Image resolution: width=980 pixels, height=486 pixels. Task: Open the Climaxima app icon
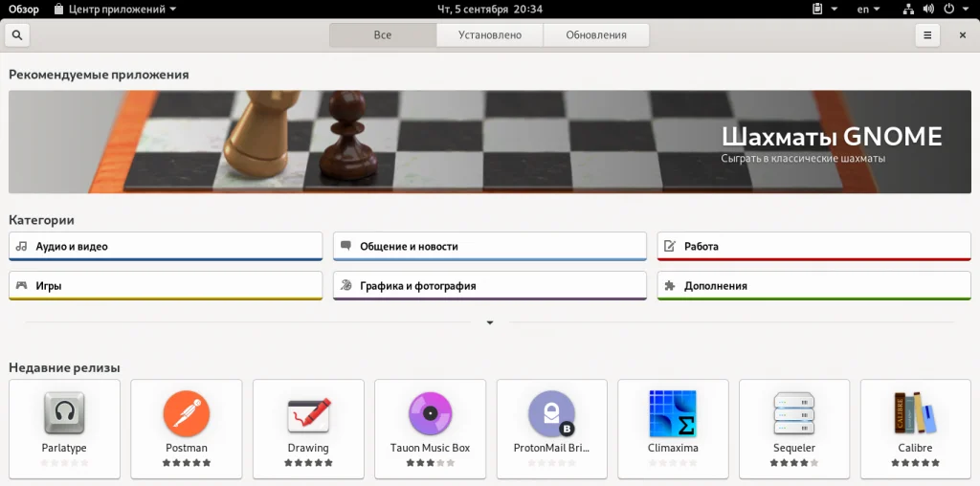673,413
